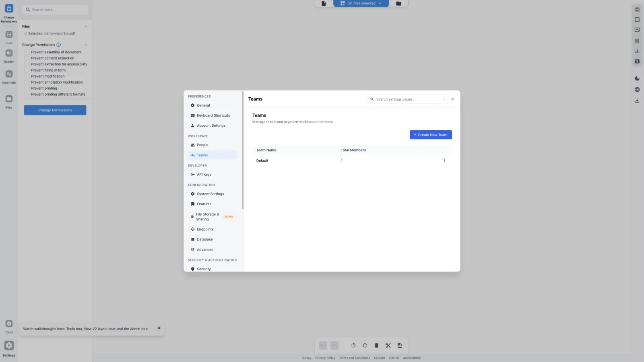Viewport: 644px width, 362px height.
Task: Click the info icon beside Change Permissions
Action: tap(59, 45)
